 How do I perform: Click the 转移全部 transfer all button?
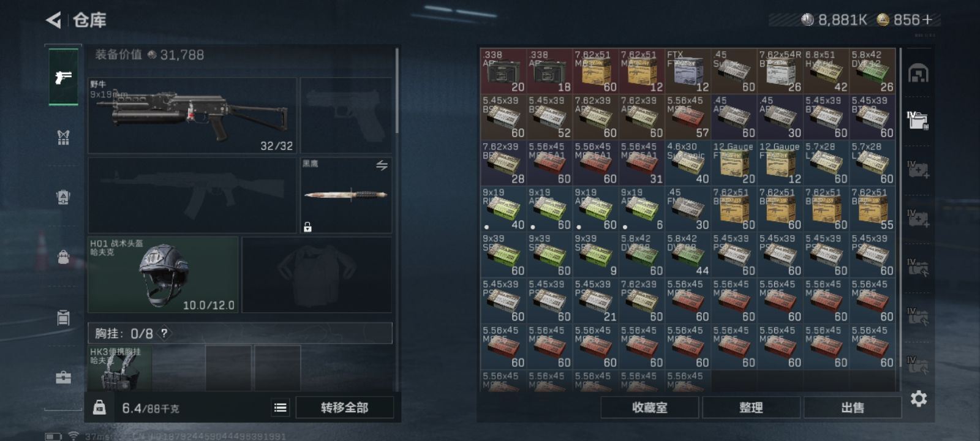point(344,407)
